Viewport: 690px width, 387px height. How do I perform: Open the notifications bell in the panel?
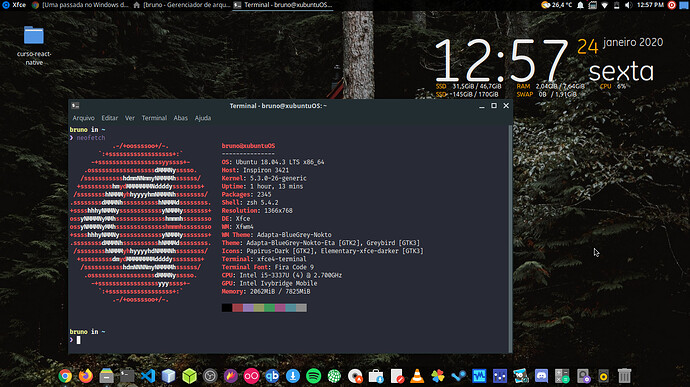click(x=580, y=5)
